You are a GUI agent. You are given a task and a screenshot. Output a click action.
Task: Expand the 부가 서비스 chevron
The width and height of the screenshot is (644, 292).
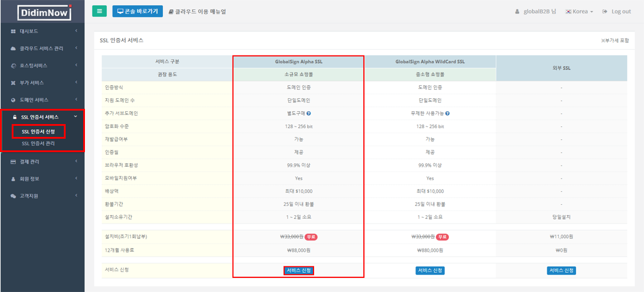pyautogui.click(x=76, y=83)
